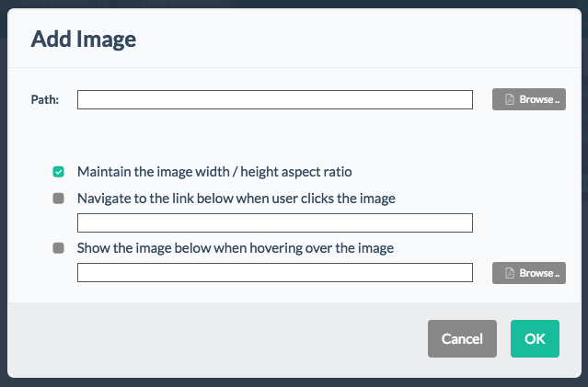Cancel the Add Image dialog
Image resolution: width=588 pixels, height=387 pixels.
(x=462, y=338)
